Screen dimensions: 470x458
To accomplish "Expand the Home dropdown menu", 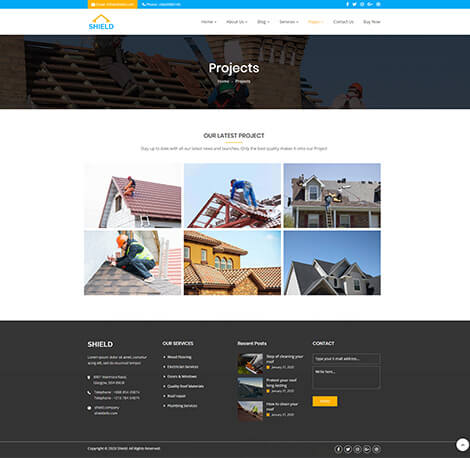I will (209, 22).
